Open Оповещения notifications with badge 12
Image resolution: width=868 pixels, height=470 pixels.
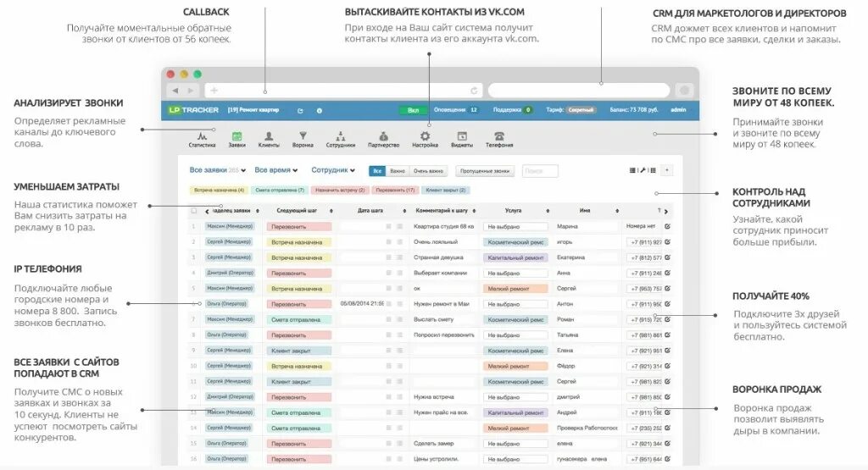(x=455, y=110)
